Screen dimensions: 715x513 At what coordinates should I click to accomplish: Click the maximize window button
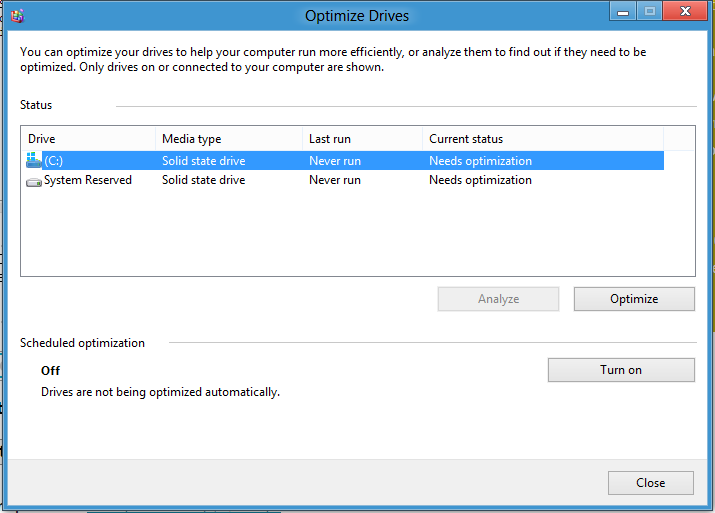(x=650, y=11)
